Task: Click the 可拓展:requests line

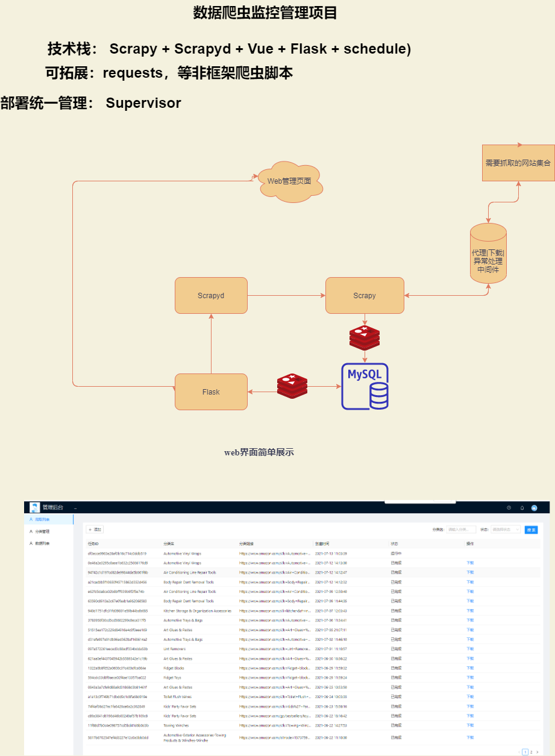Action: pos(169,73)
